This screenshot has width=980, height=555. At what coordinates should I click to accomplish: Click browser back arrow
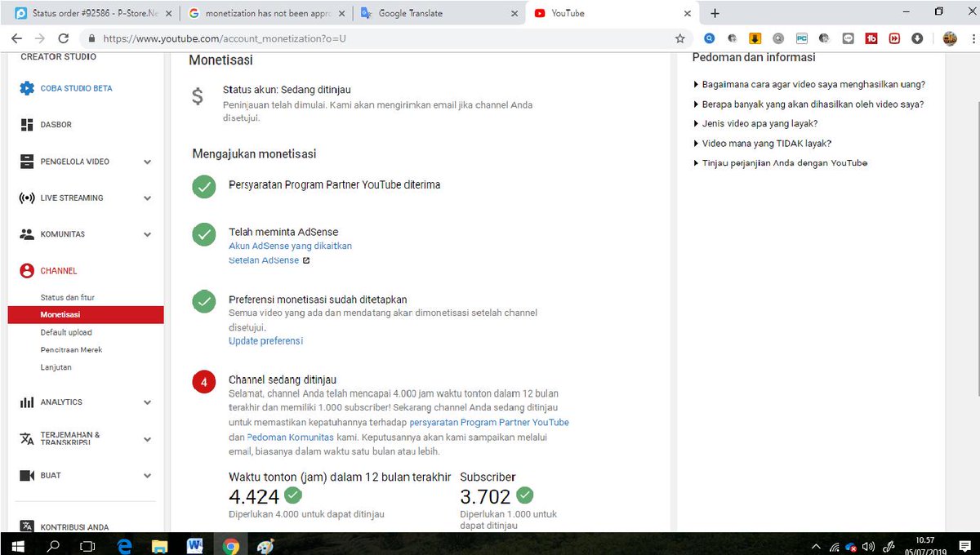17,38
